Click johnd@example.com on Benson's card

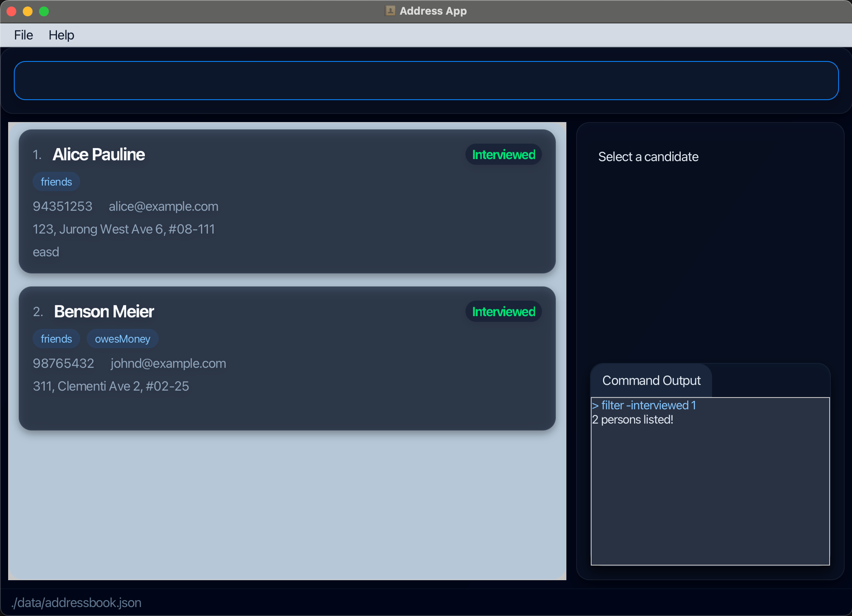pos(168,363)
